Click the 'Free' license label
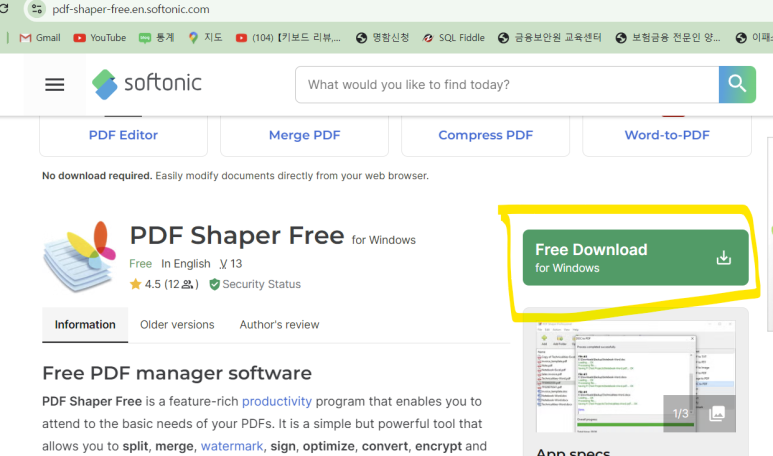Viewport: 773px width, 456px height. click(x=141, y=264)
